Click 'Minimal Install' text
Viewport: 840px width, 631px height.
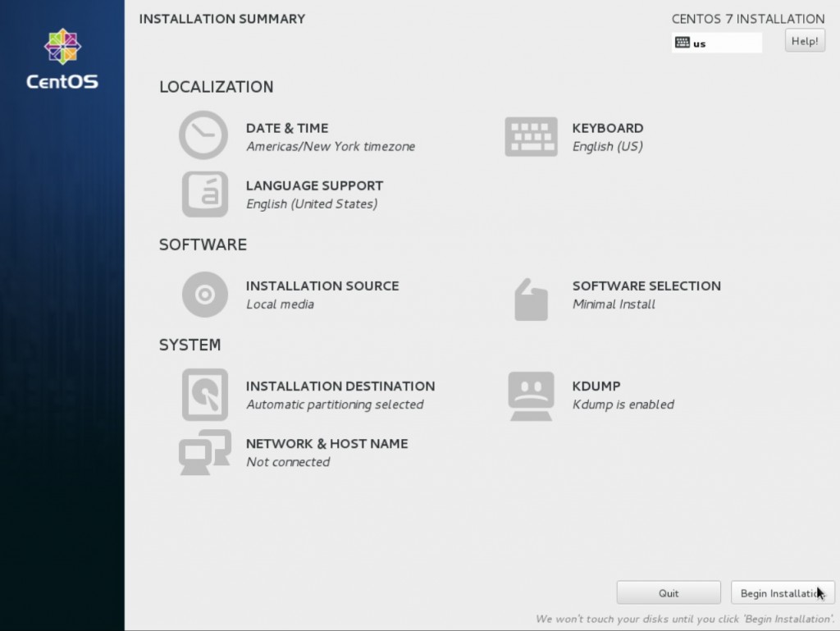coord(614,304)
